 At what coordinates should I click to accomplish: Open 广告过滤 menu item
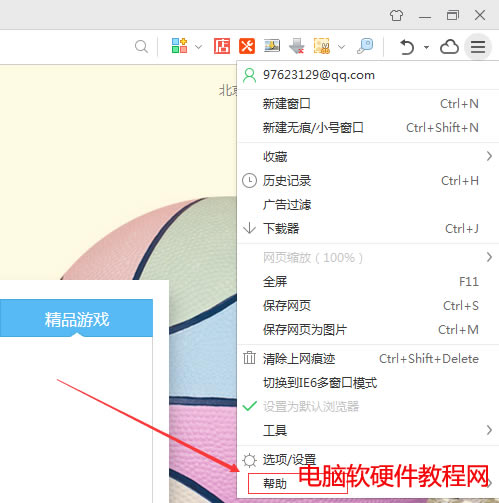tap(368, 205)
